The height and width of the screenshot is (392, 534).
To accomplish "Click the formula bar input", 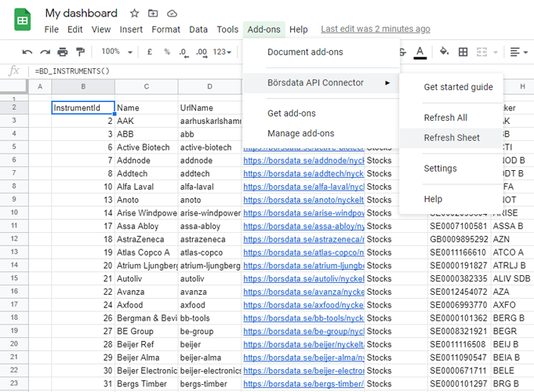I will (x=136, y=71).
